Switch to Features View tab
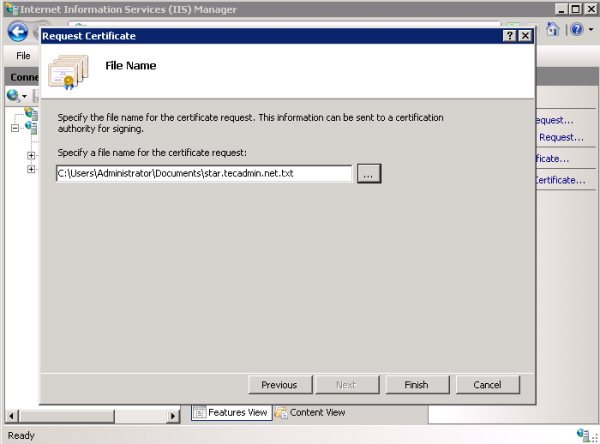 (x=230, y=412)
